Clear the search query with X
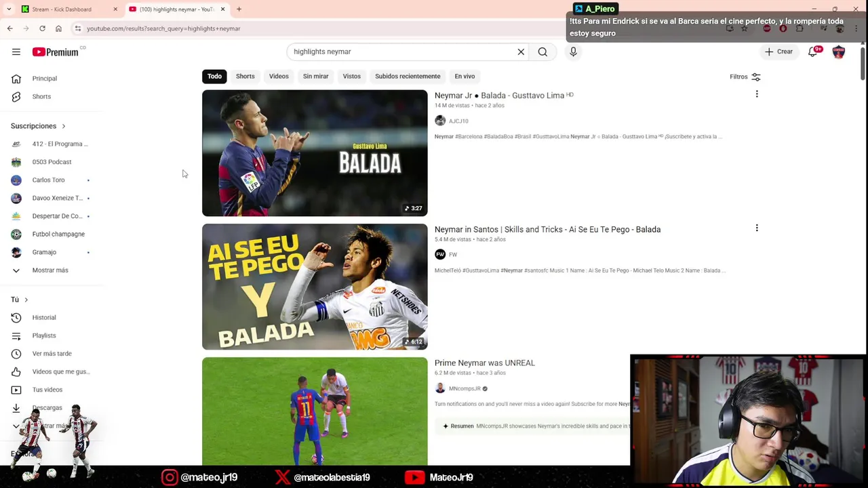This screenshot has height=488, width=868. tap(521, 52)
